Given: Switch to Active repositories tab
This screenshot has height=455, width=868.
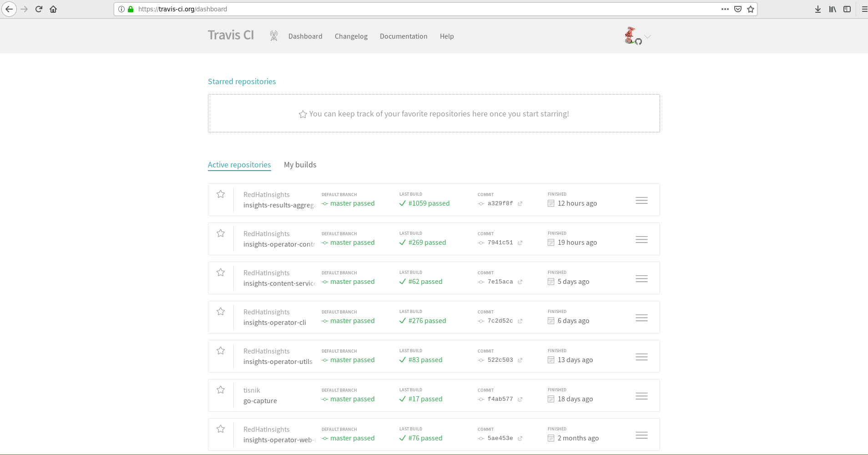Looking at the screenshot, I should point(239,165).
